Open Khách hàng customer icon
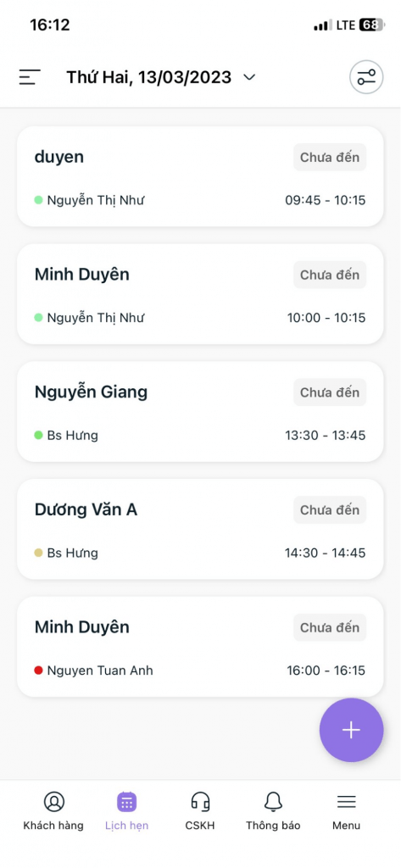 coord(53,802)
